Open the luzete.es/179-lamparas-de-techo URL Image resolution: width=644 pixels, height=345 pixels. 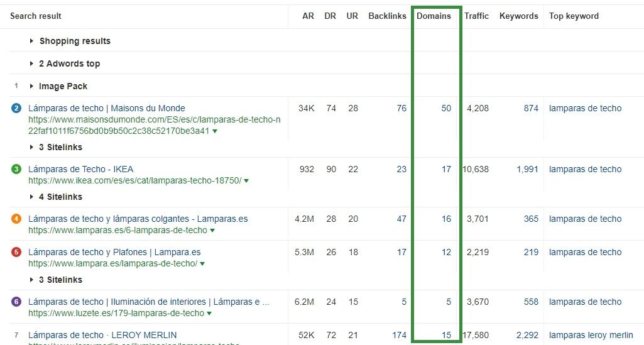click(116, 314)
